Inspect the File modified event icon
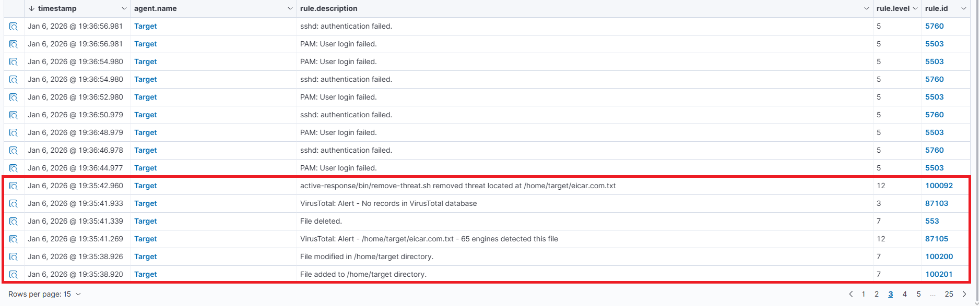980x306 pixels. (14, 257)
